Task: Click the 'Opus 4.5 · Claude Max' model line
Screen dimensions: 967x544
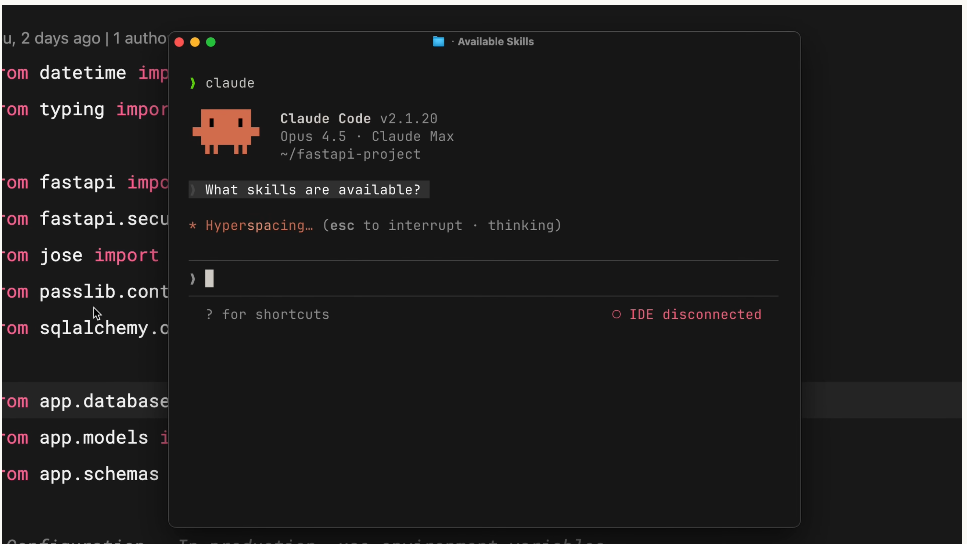Action: [x=366, y=137]
